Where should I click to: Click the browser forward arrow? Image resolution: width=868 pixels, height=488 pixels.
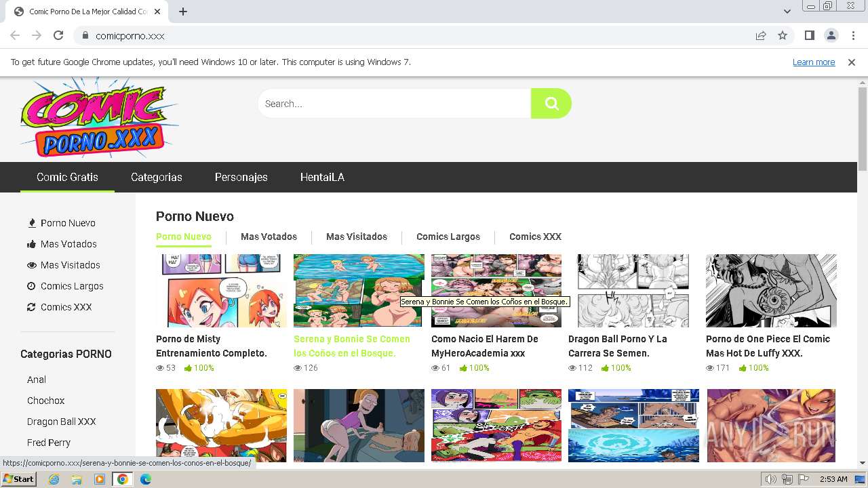coord(37,36)
